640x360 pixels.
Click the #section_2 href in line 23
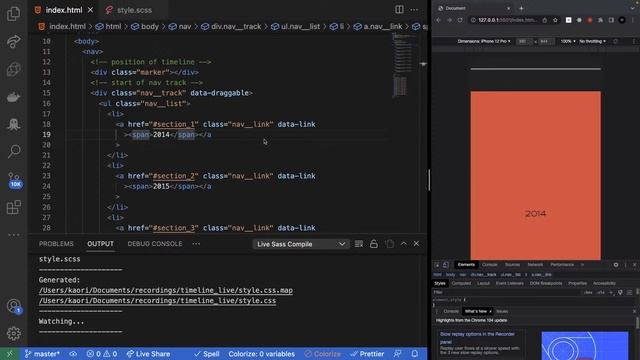pyautogui.click(x=173, y=176)
